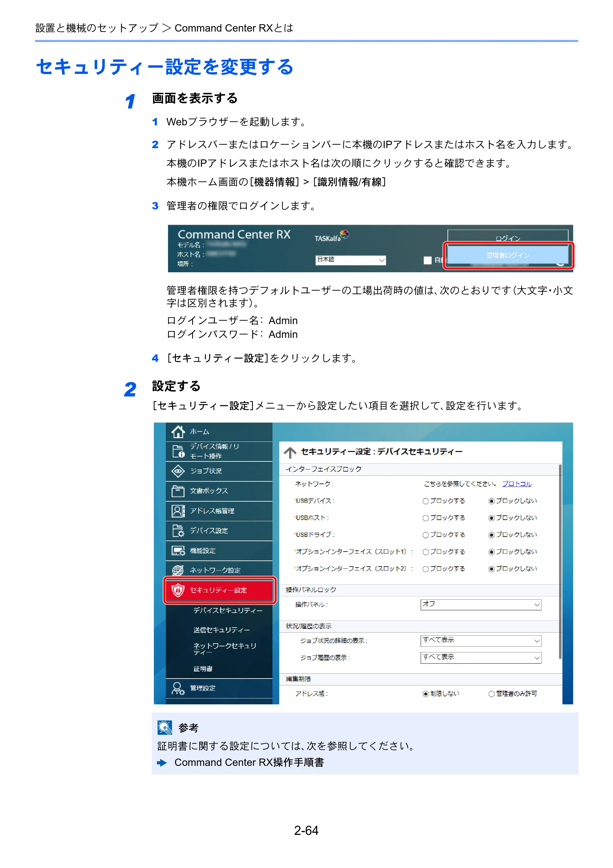Select ブロックしない for オプションインターフェイス スロット2

click(491, 569)
